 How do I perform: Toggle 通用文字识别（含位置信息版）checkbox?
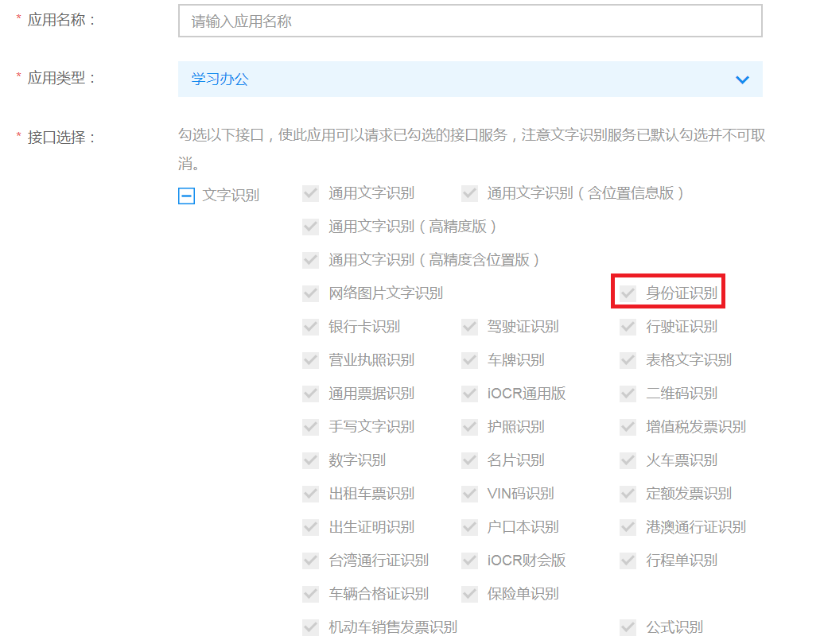pos(469,193)
